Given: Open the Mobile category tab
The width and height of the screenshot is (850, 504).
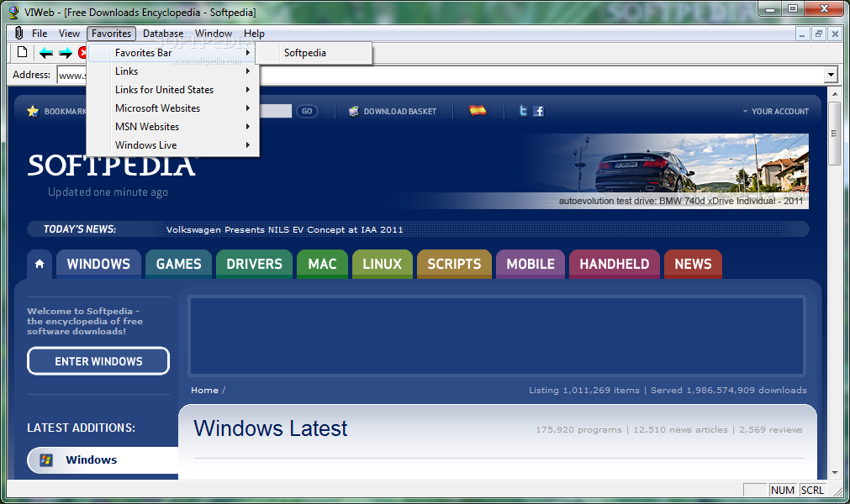Looking at the screenshot, I should (531, 264).
